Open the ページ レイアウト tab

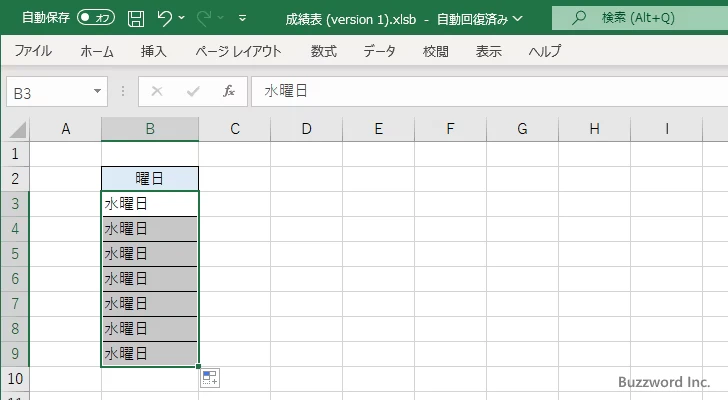238,51
